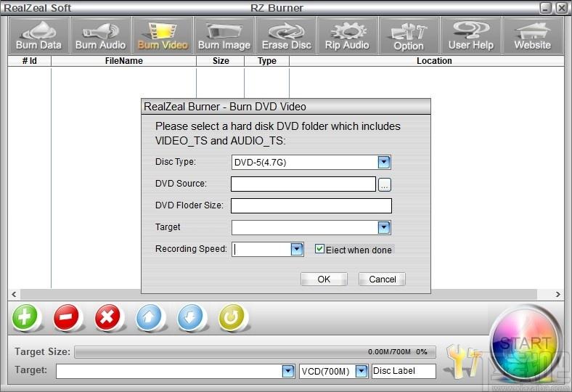Toggle Eject when done checkbox
This screenshot has width=572, height=392.
pyautogui.click(x=319, y=249)
